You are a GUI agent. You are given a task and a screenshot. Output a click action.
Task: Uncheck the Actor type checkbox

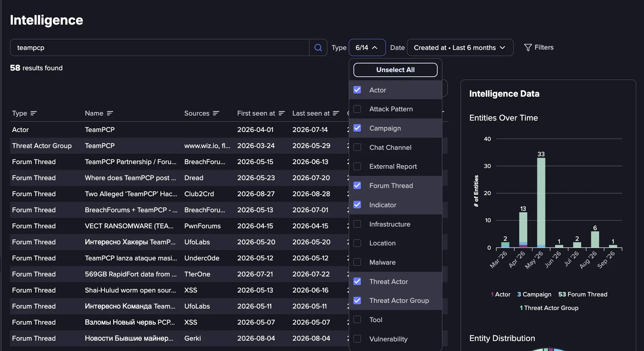pos(357,90)
